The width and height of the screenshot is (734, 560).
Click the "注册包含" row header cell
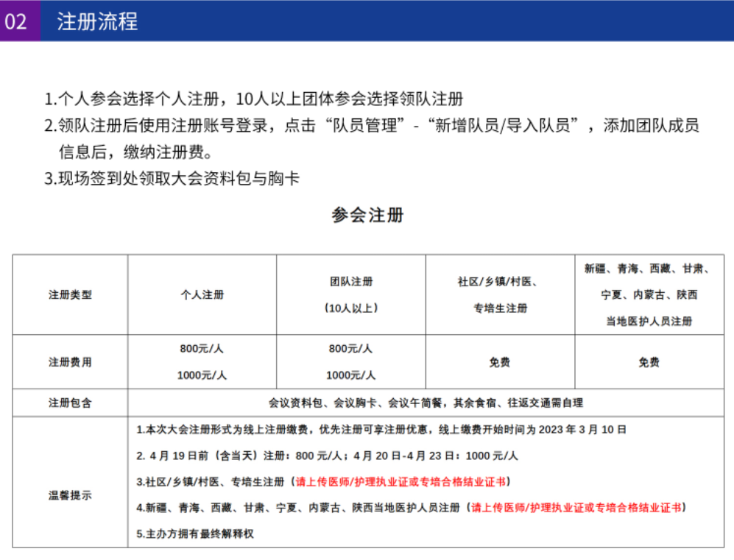tap(70, 403)
